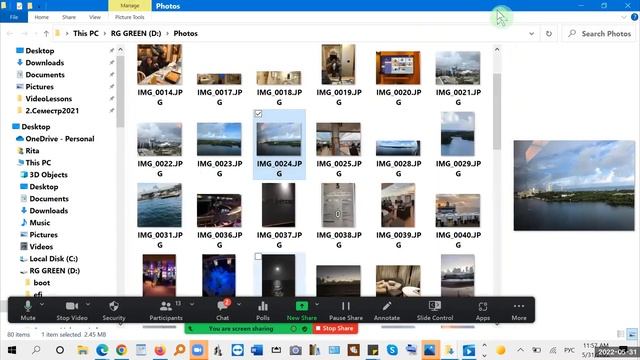The height and width of the screenshot is (360, 640).
Task: Open Slide Control in Zoom toolbar
Action: coord(435,310)
